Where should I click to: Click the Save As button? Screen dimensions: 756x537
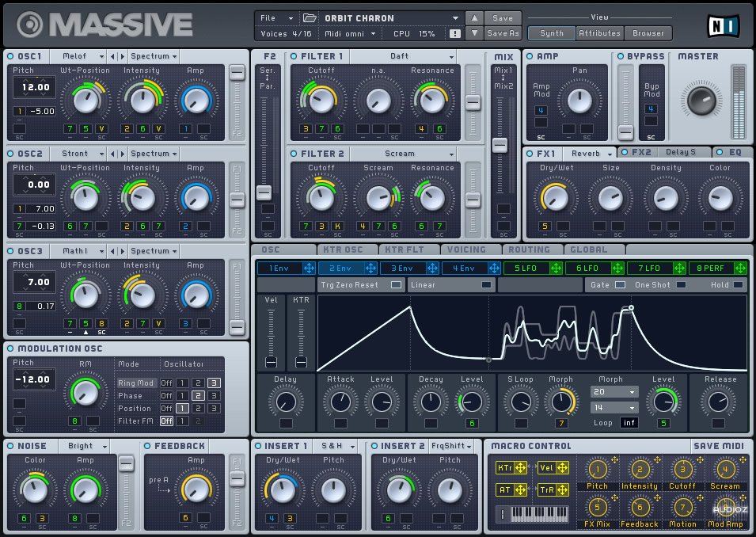503,33
